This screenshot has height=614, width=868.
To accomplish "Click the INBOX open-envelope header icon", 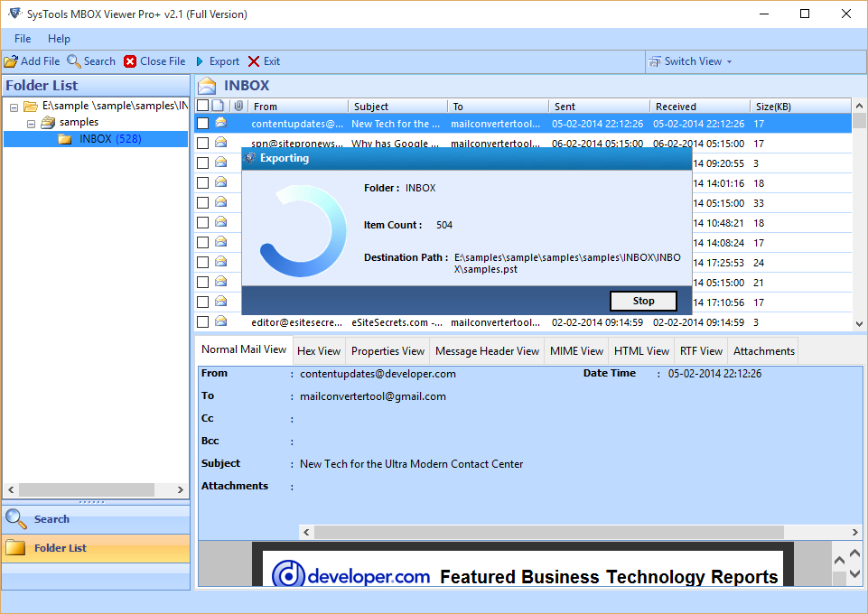I will [207, 86].
